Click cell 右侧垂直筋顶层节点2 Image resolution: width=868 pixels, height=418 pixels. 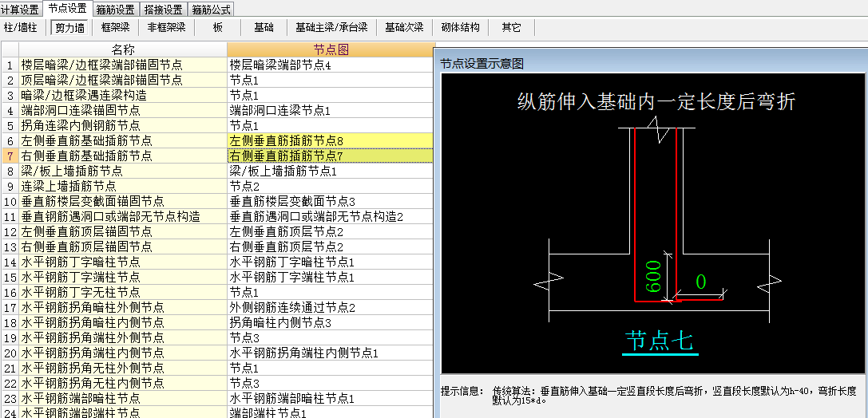[331, 246]
